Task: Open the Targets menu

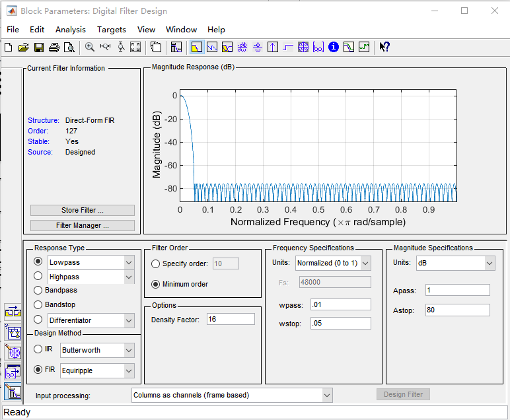Action: 112,30
